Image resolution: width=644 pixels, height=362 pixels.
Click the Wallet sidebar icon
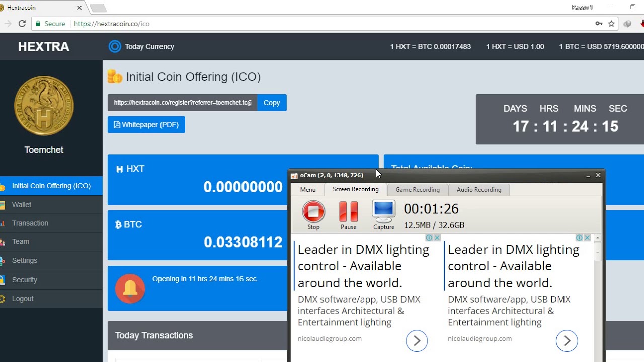(3, 205)
